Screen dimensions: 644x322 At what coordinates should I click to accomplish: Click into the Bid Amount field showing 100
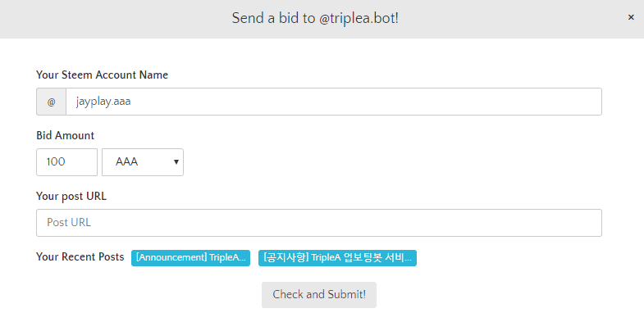click(67, 162)
